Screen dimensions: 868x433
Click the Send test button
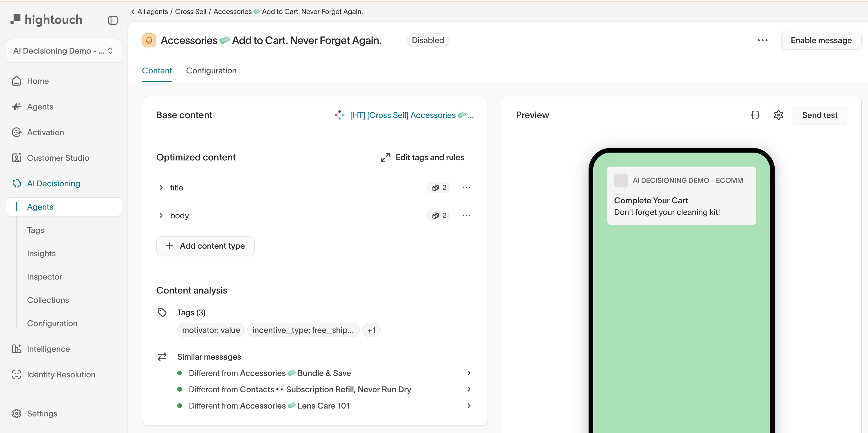[819, 115]
